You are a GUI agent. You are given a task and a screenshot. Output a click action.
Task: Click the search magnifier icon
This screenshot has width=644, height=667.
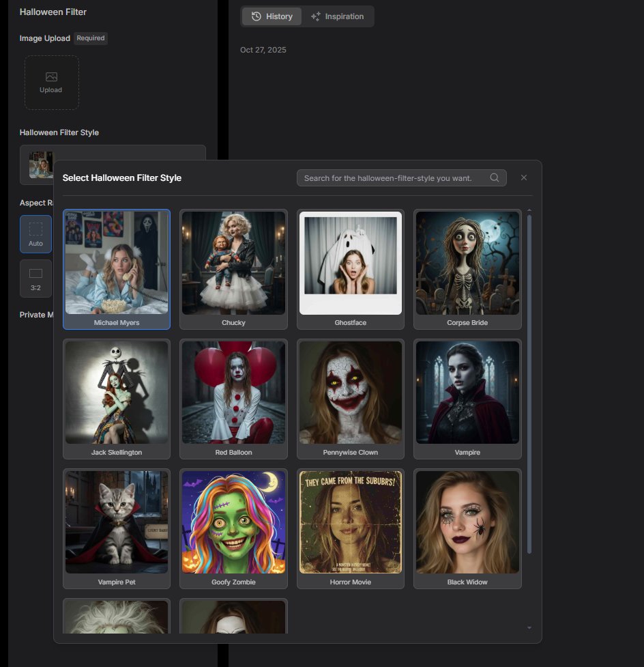(495, 178)
